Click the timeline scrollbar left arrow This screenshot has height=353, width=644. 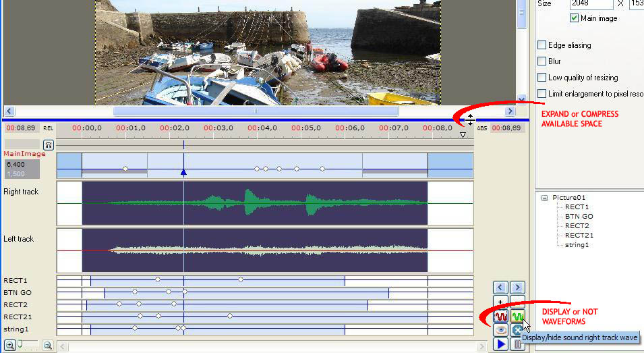click(63, 346)
